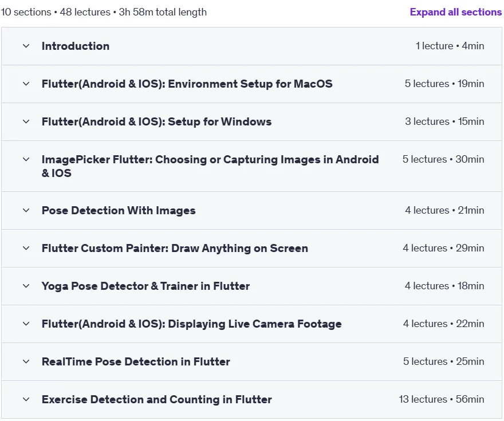The height and width of the screenshot is (421, 504).
Task: Click the 4 lectures • 18min label
Action: [x=444, y=286]
